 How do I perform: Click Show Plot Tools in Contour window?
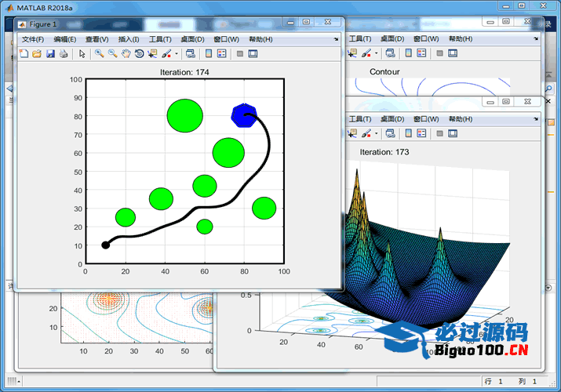coord(453,53)
